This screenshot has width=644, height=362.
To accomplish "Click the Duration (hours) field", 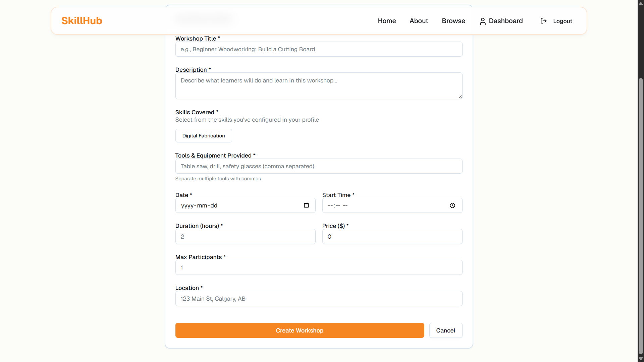I will pyautogui.click(x=245, y=237).
